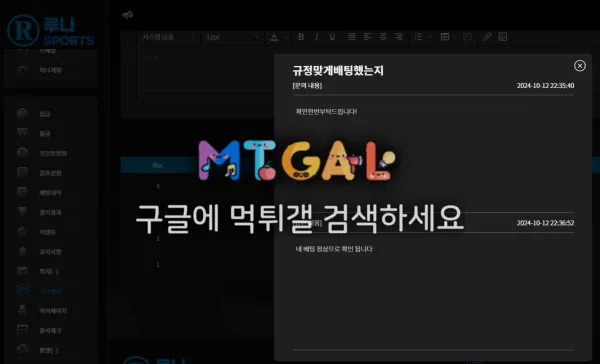This screenshot has width=600, height=364.
Task: Click the text box icon after table
Action: (467, 37)
